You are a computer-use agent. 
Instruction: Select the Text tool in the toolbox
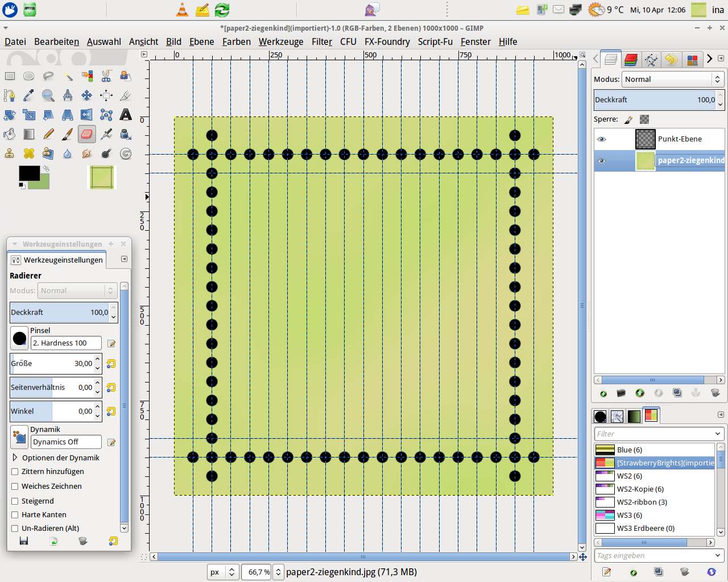[126, 115]
